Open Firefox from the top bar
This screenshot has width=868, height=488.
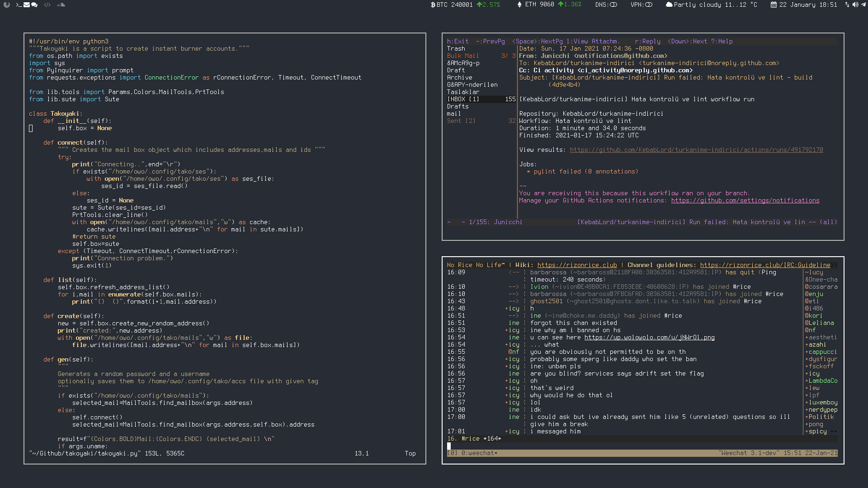6,5
